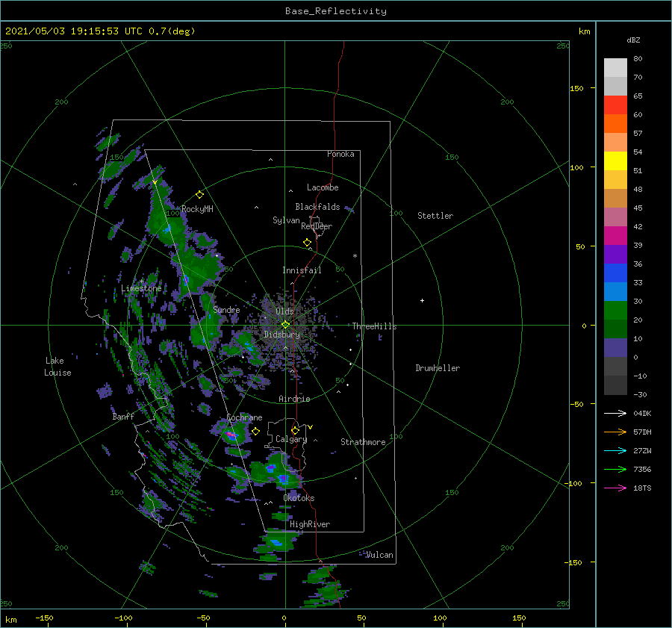Screen dimensions: 672x628
Task: Click the dBZ legend heading
Action: pos(633,40)
